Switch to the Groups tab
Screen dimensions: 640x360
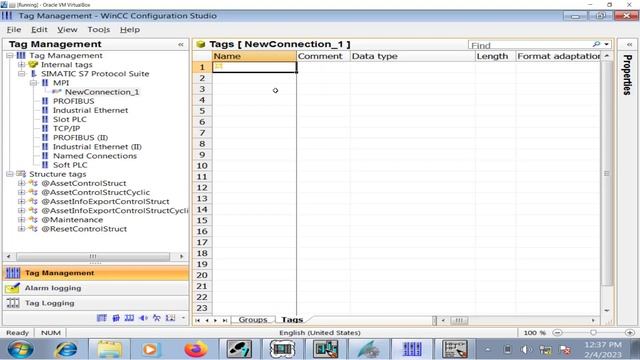[253, 320]
